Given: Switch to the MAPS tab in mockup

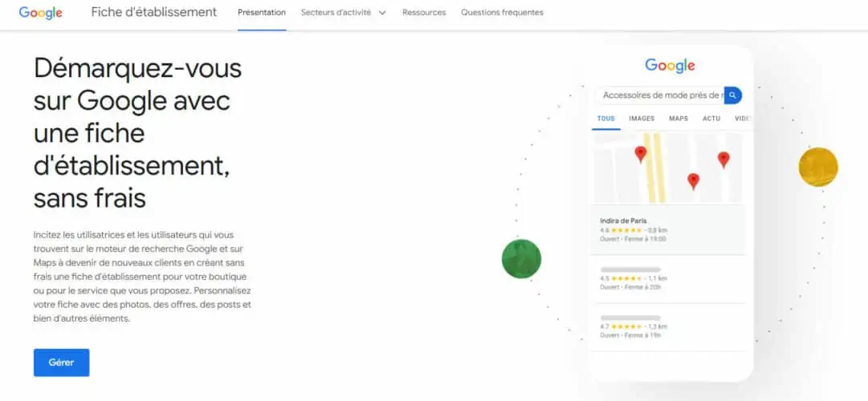Looking at the screenshot, I should click(x=679, y=119).
